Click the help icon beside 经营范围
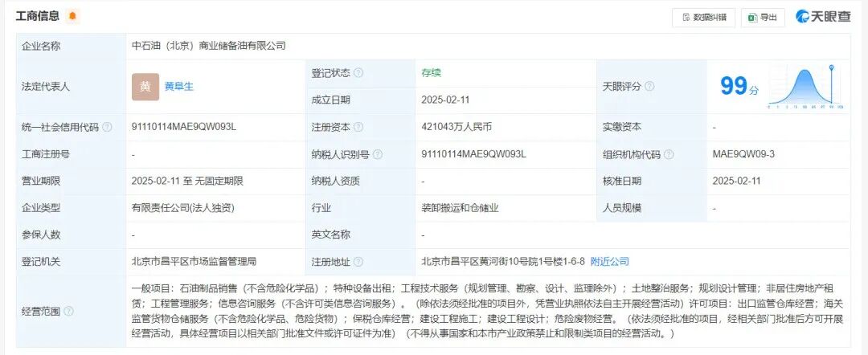Screen dimensions: 868x355 pyautogui.click(x=68, y=312)
